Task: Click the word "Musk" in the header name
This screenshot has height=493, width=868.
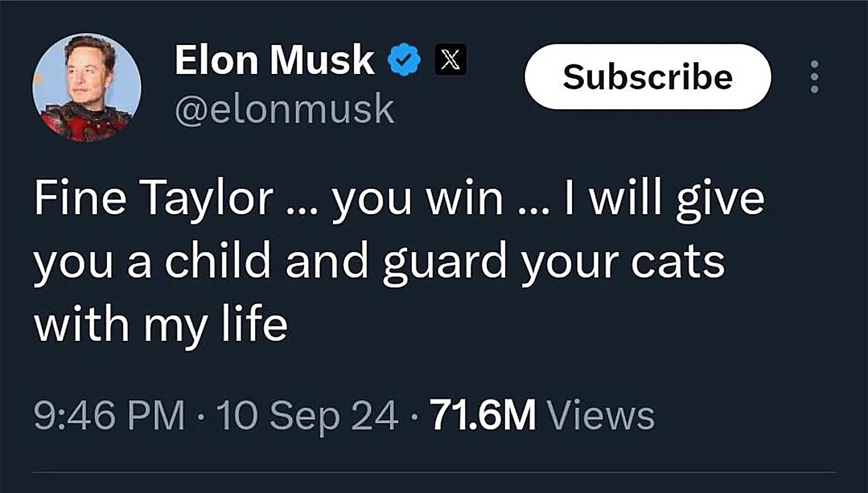Action: pos(322,60)
